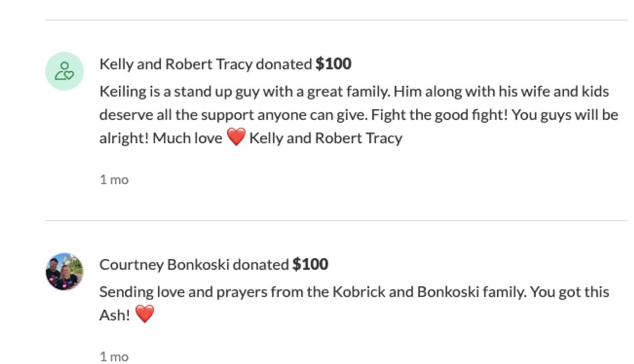Viewport: 634px width, 364px height.
Task: Click the $100 amount from Kelly and Robert Tracy
Action: coord(333,64)
